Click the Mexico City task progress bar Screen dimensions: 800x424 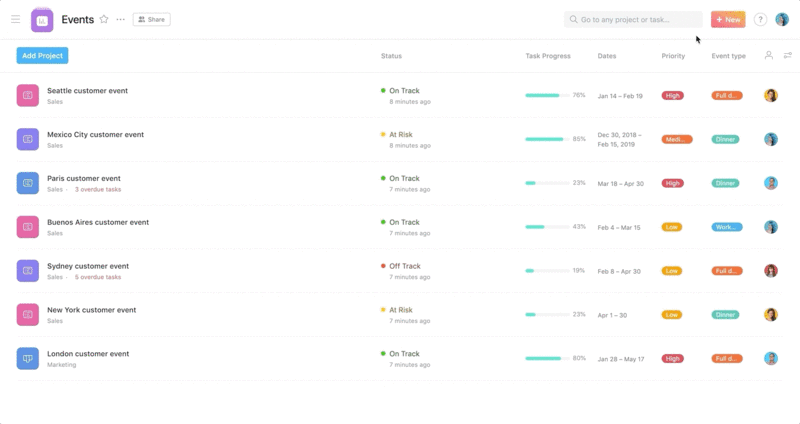(x=546, y=139)
